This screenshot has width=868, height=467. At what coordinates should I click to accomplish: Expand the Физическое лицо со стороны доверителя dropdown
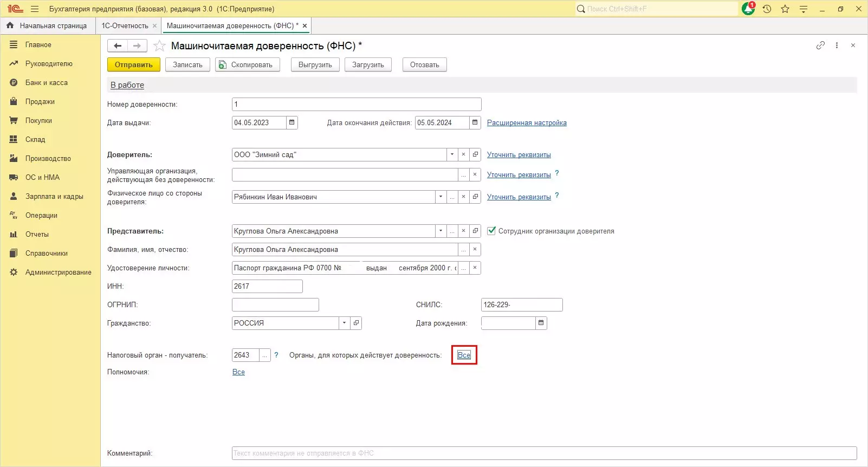tap(441, 197)
